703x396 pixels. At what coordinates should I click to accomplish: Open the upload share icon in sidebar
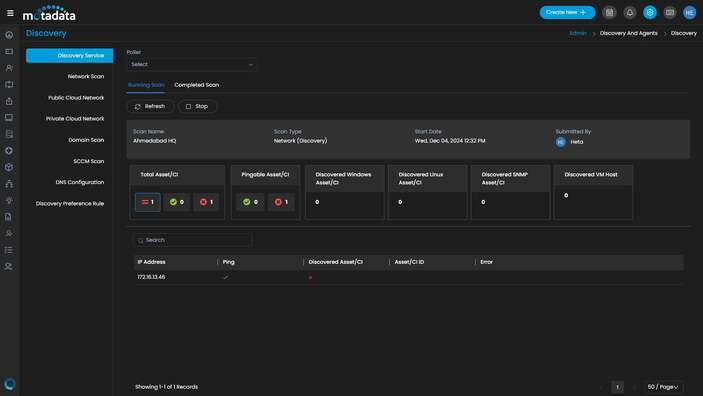tap(9, 101)
